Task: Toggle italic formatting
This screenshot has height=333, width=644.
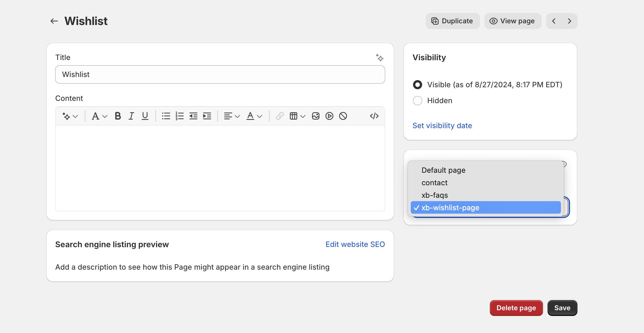Action: click(x=131, y=116)
